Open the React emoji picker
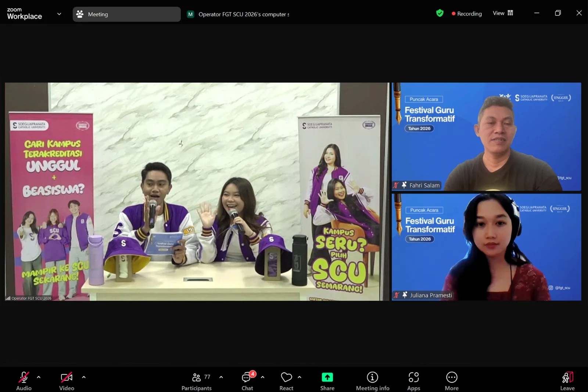The height and width of the screenshot is (392, 588). [x=286, y=381]
